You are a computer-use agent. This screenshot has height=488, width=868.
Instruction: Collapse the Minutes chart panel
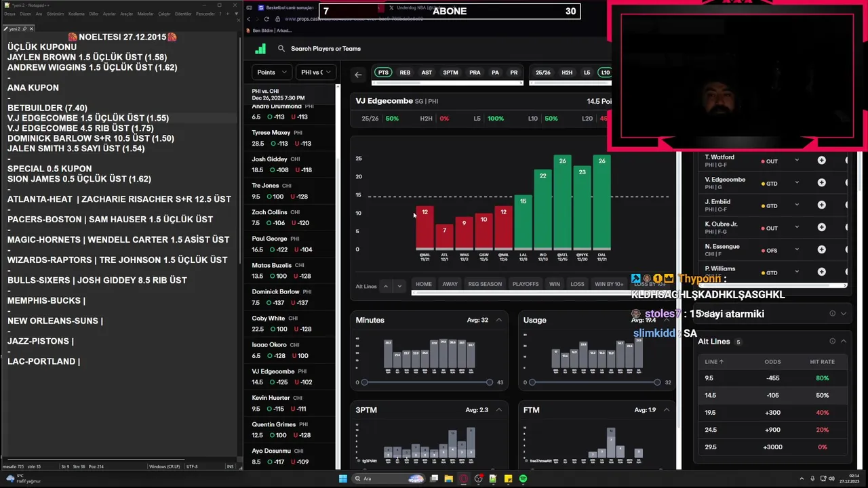point(499,320)
